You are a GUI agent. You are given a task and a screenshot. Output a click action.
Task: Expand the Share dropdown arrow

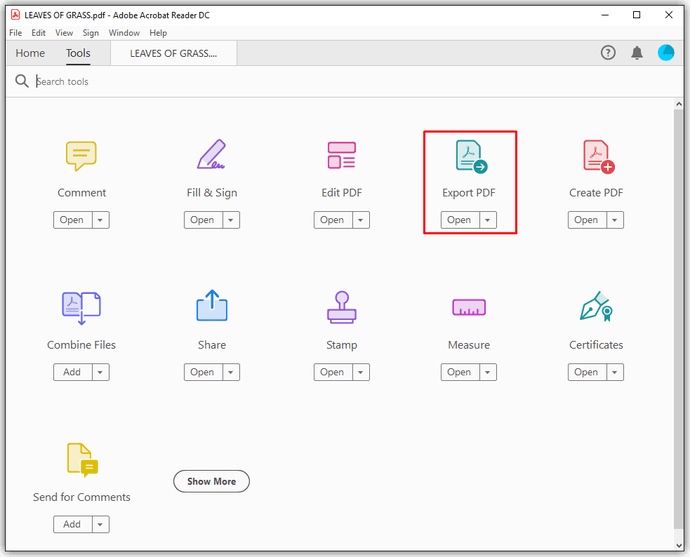click(x=231, y=372)
